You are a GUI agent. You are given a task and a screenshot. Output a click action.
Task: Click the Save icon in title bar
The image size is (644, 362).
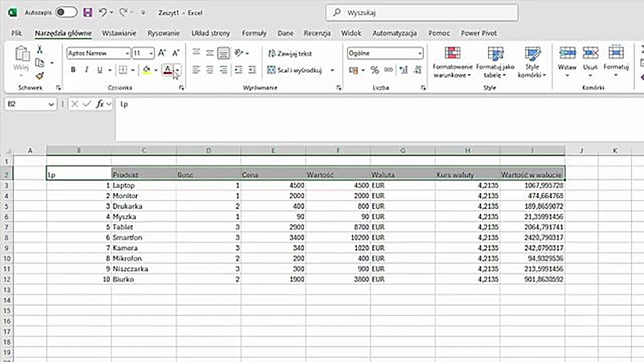(x=88, y=13)
